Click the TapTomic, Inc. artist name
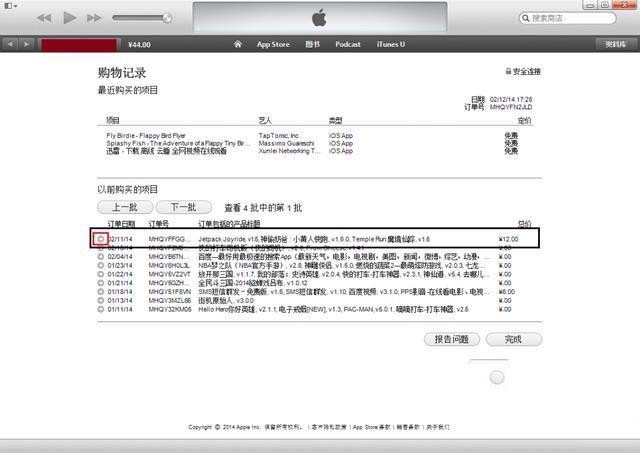This screenshot has height=453, width=640. point(279,135)
